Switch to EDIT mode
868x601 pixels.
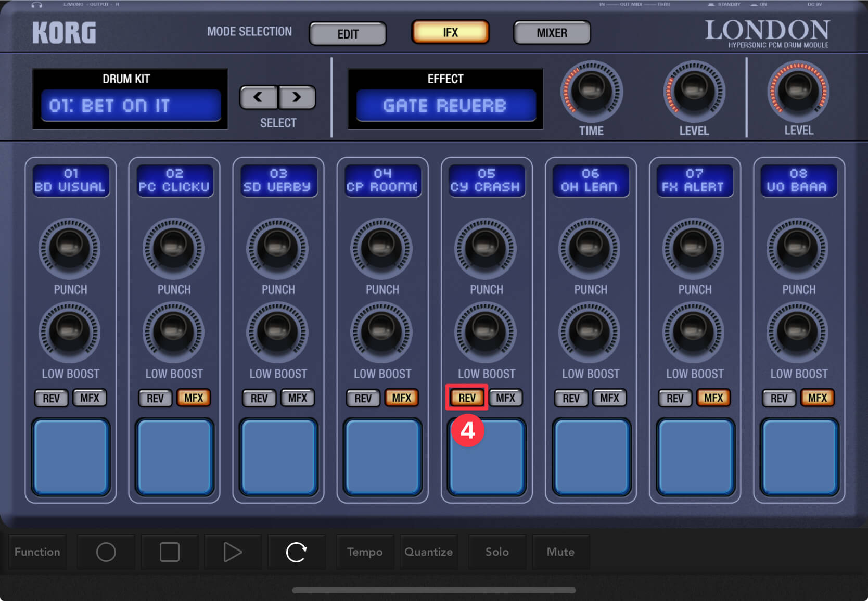tap(348, 34)
